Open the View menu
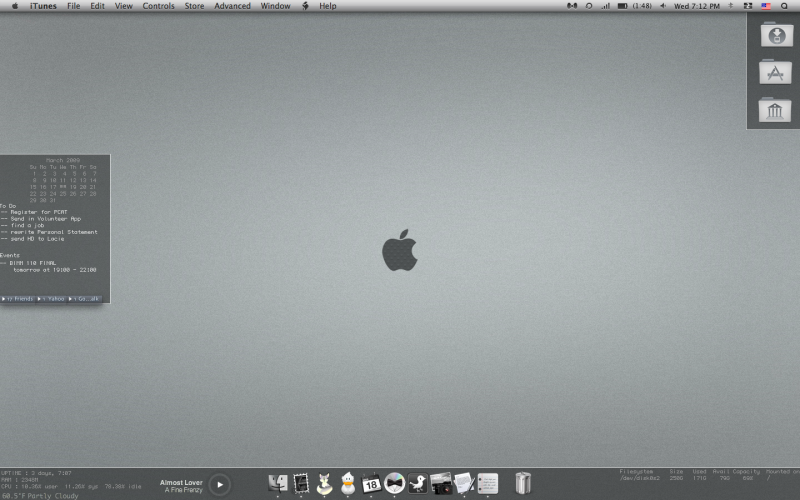Screen dimensions: 800x500 [x=123, y=6]
